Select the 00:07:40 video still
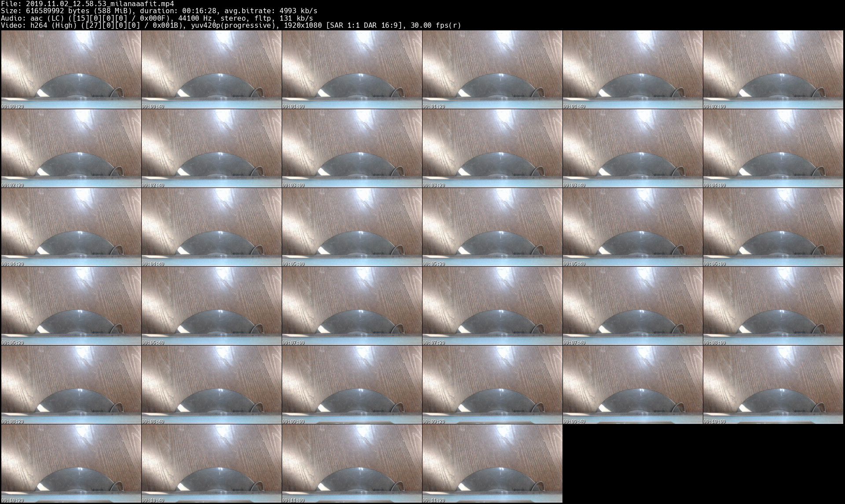 (x=632, y=306)
